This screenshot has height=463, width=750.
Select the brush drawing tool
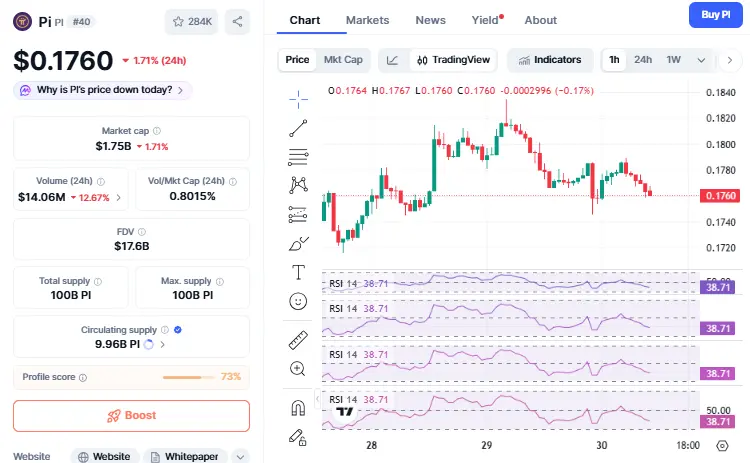coord(298,244)
